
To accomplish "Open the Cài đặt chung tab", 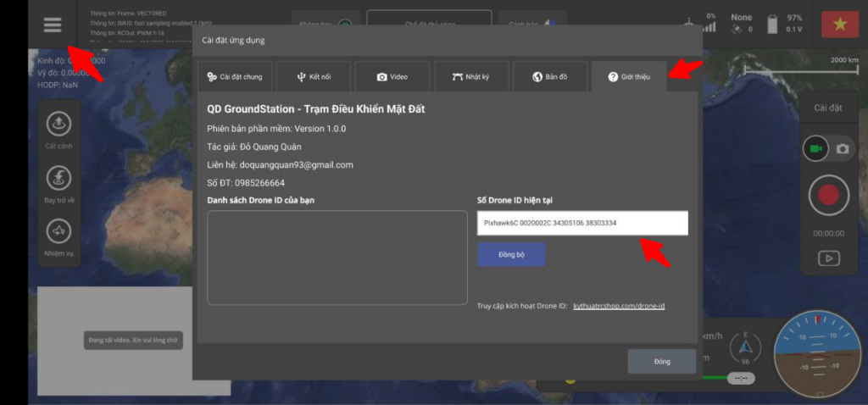I will pos(235,77).
